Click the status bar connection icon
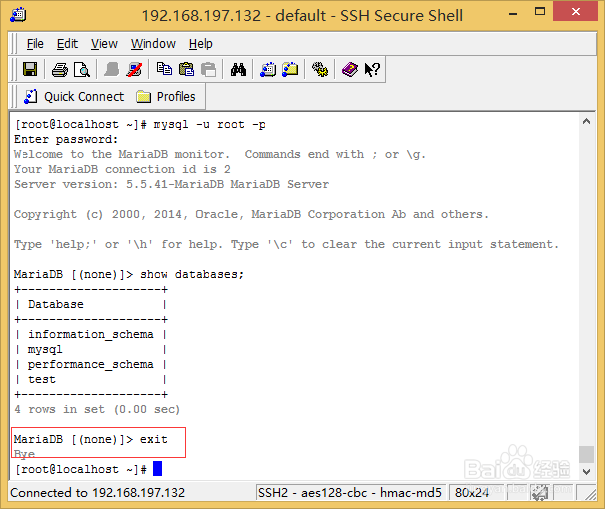605x509 pixels. pyautogui.click(x=539, y=493)
